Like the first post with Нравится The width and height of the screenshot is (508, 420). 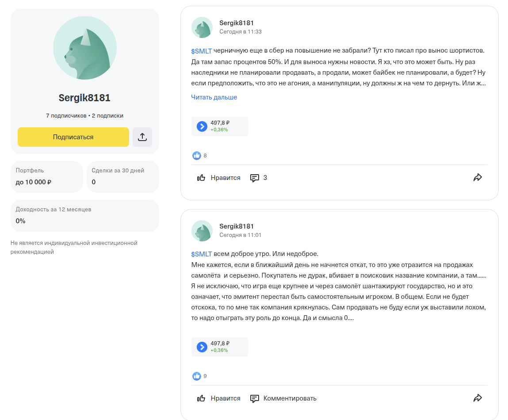[219, 178]
